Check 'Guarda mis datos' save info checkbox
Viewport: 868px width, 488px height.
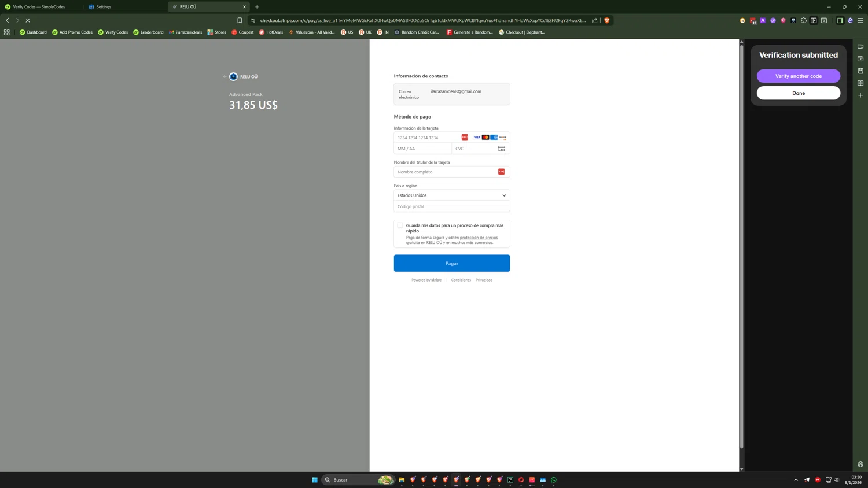pos(400,225)
